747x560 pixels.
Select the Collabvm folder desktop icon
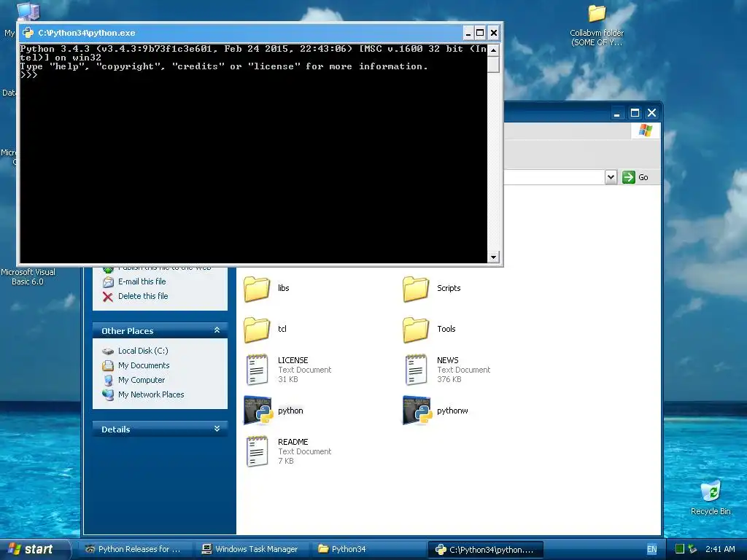(597, 15)
